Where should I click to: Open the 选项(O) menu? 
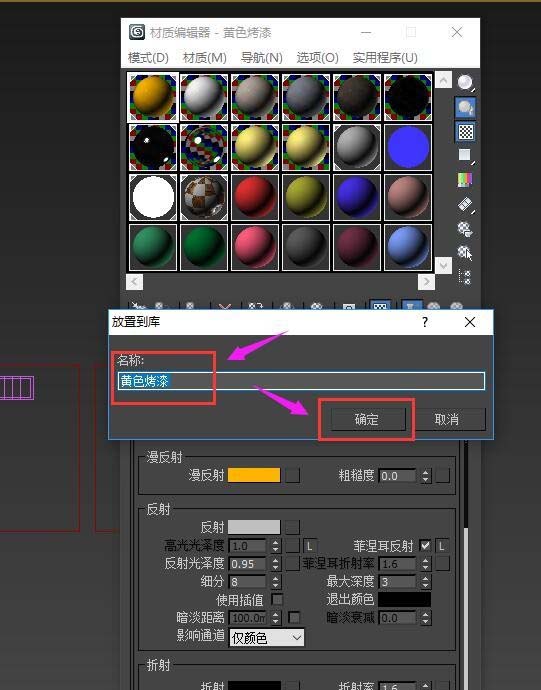coord(317,58)
